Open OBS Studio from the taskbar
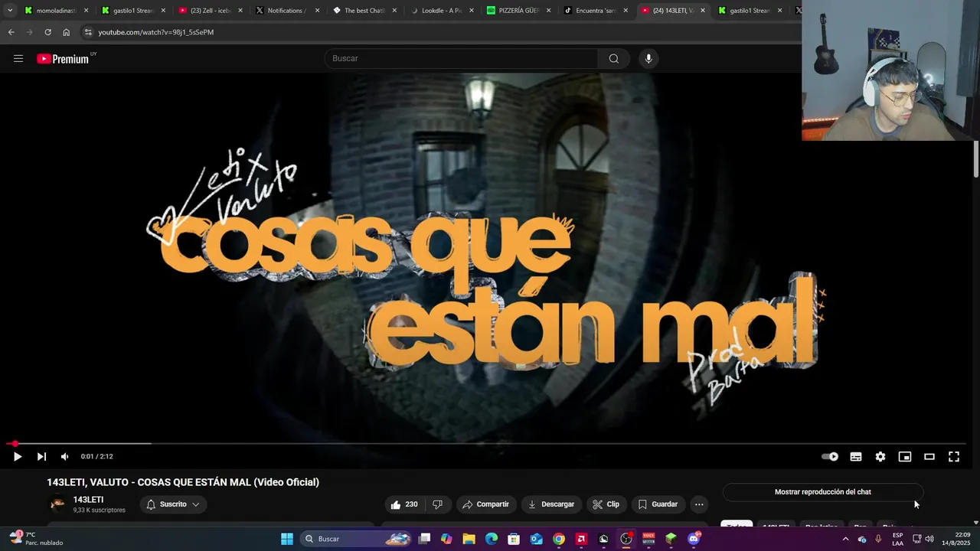 pyautogui.click(x=626, y=539)
